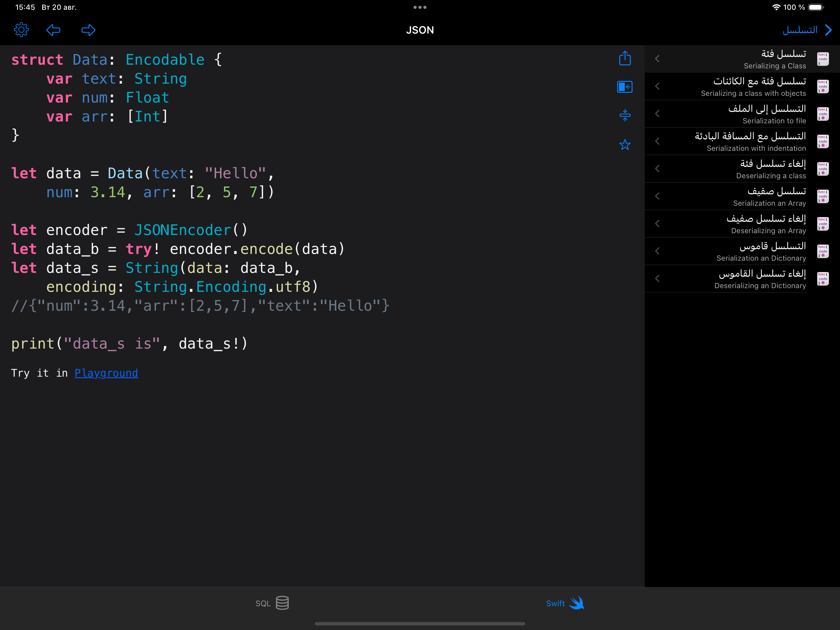Viewport: 840px width, 630px height.
Task: Tap chevron of Deserializing a class row
Action: (x=657, y=168)
